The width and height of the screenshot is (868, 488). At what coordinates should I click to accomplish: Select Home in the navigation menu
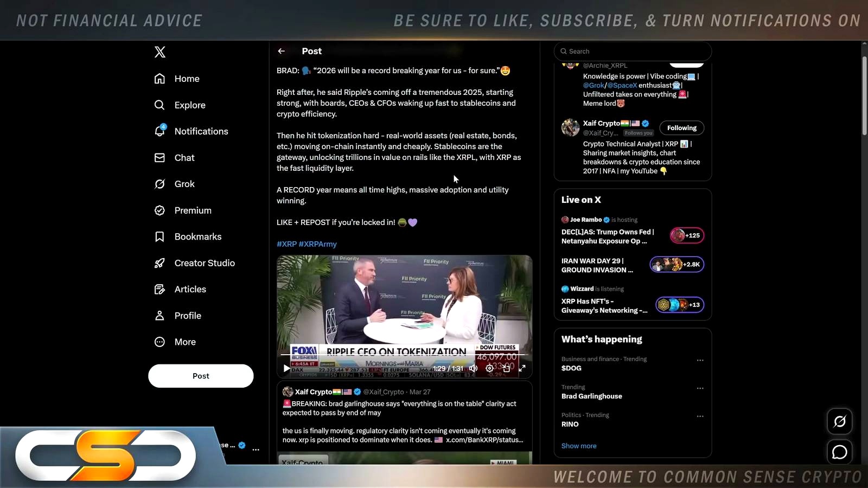pyautogui.click(x=187, y=79)
